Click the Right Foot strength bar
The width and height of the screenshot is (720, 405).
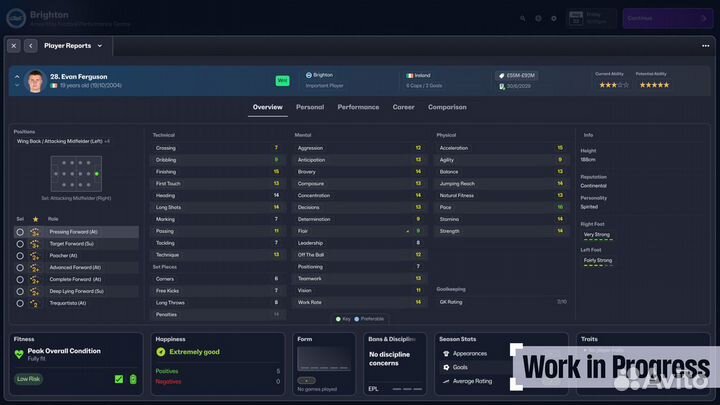coord(597,239)
